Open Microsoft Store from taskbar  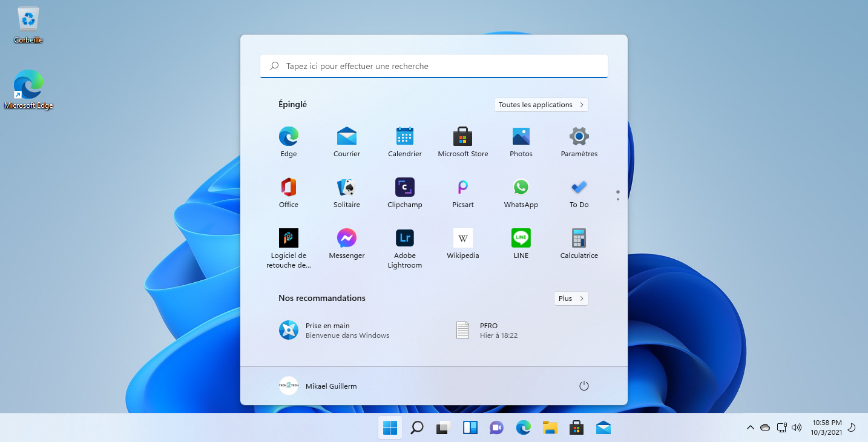tap(577, 427)
